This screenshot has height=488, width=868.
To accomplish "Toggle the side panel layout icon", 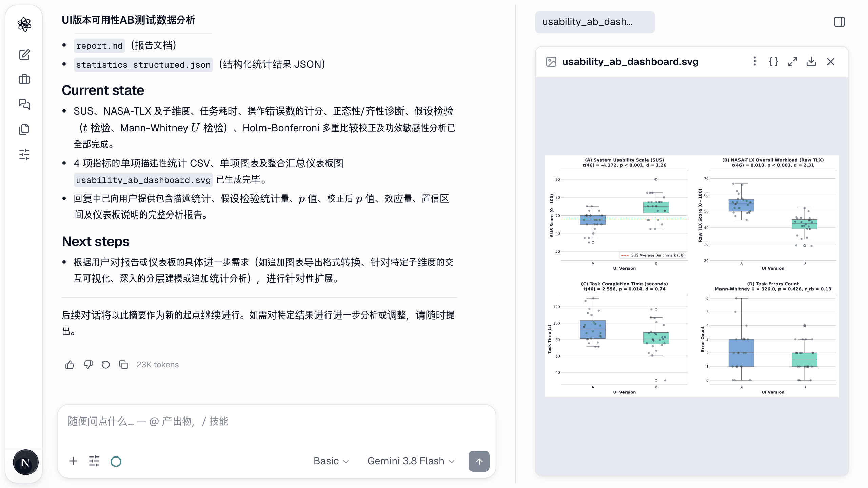I will (x=840, y=22).
